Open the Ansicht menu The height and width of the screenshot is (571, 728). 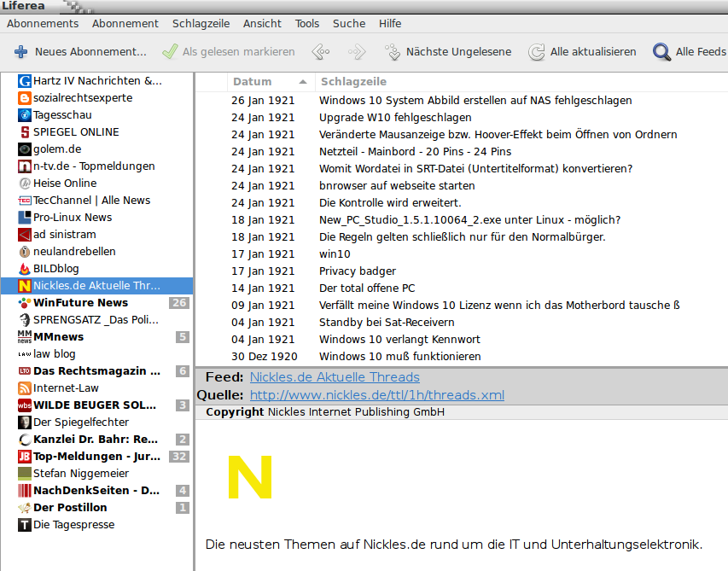click(262, 24)
